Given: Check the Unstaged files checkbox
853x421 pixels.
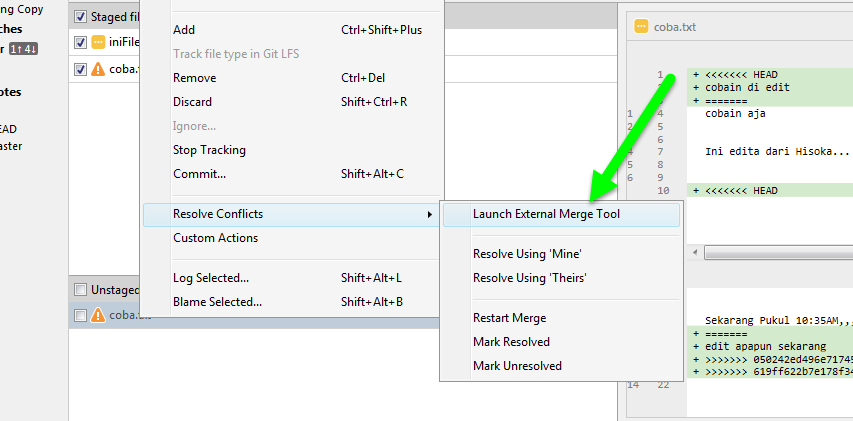Looking at the screenshot, I should point(80,290).
